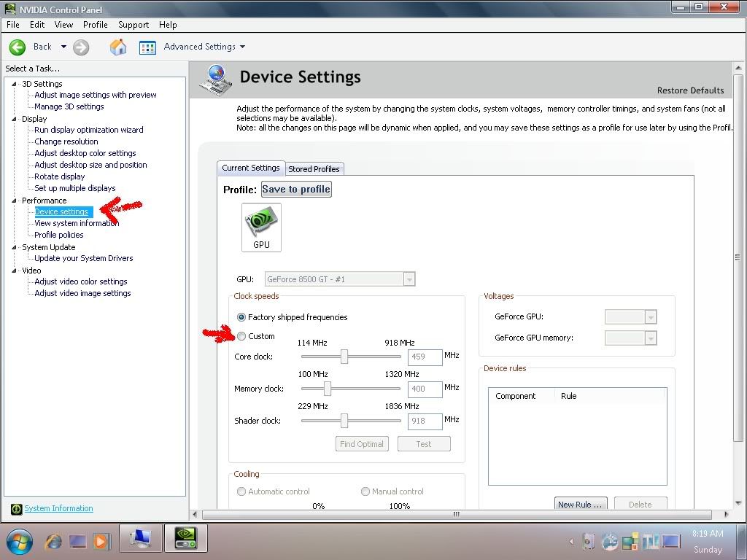Image resolution: width=747 pixels, height=560 pixels.
Task: Click Restore Defaults
Action: click(690, 90)
